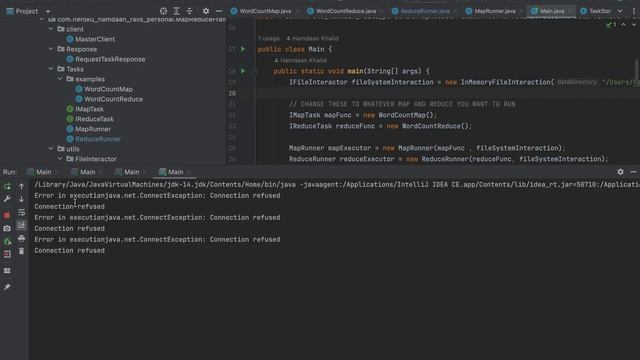Run the Main class from the gutter
This screenshot has height=360, width=640.
[243, 49]
